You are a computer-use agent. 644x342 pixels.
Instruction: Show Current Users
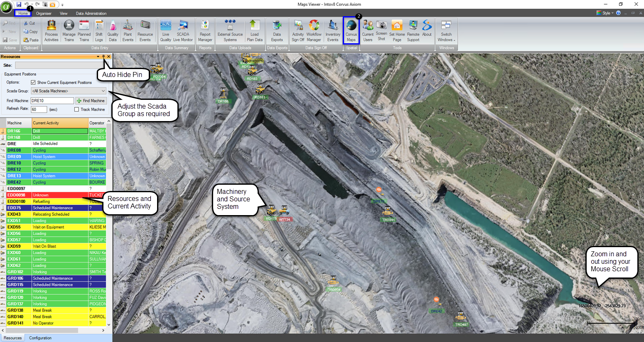click(368, 31)
